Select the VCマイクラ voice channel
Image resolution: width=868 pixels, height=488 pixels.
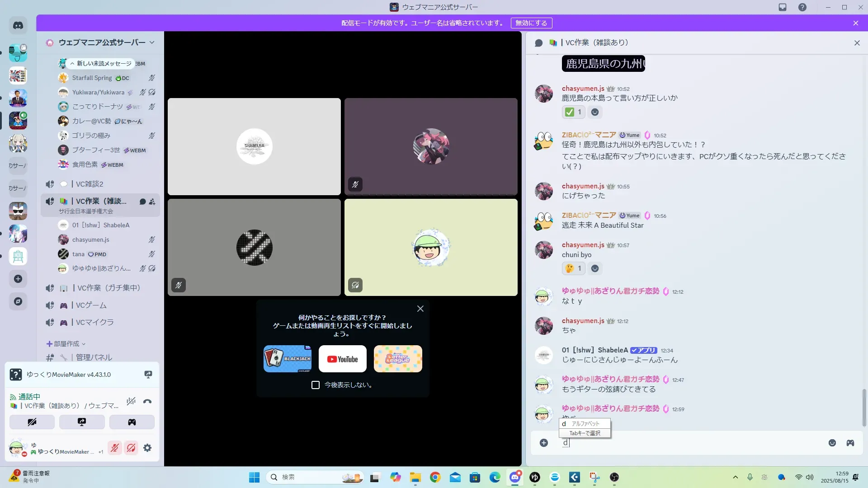pos(94,322)
